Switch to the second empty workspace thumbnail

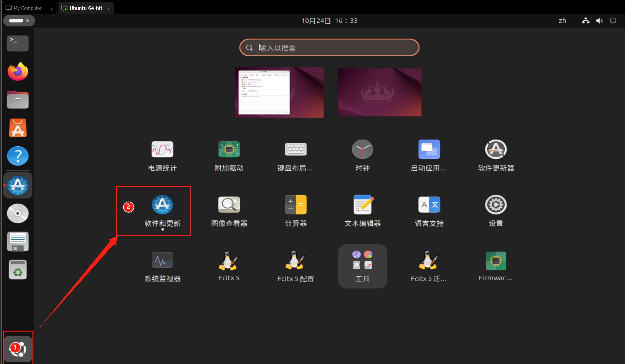[x=379, y=92]
